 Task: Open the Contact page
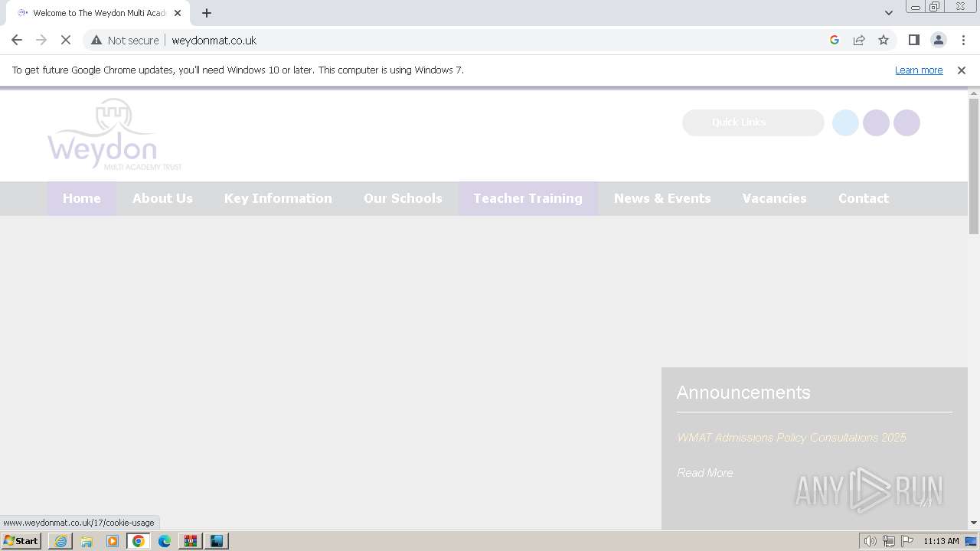coord(864,198)
